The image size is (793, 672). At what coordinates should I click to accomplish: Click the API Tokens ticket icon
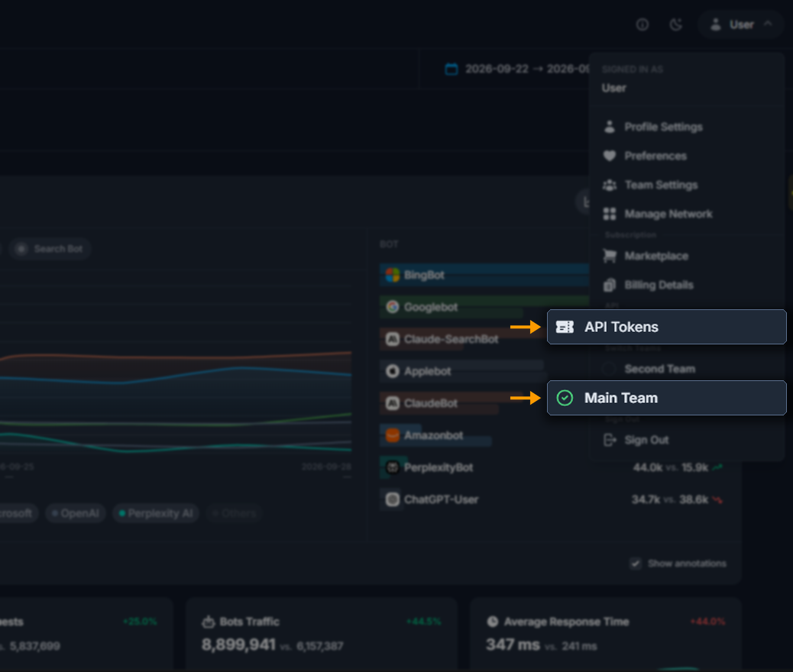click(565, 327)
